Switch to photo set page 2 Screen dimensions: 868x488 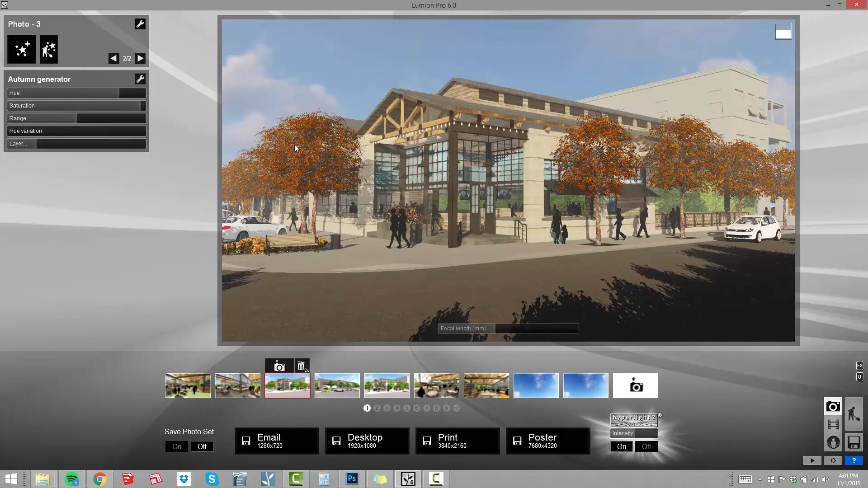tap(377, 408)
